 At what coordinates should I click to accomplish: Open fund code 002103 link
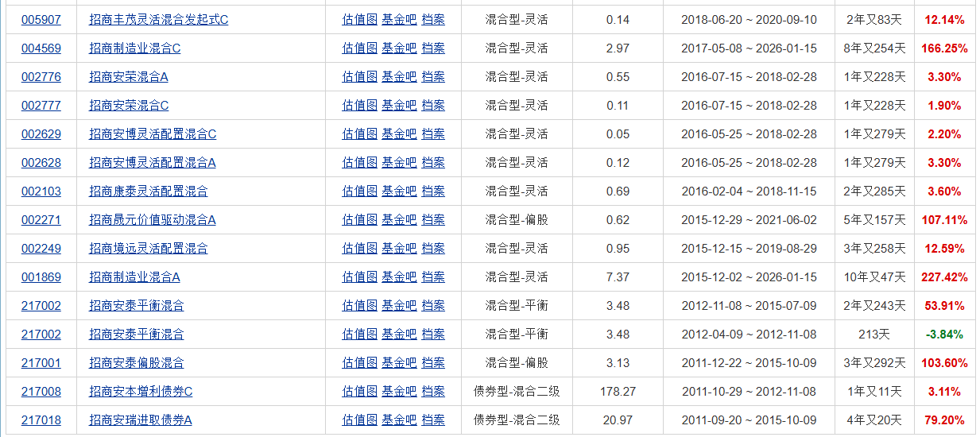tap(41, 191)
